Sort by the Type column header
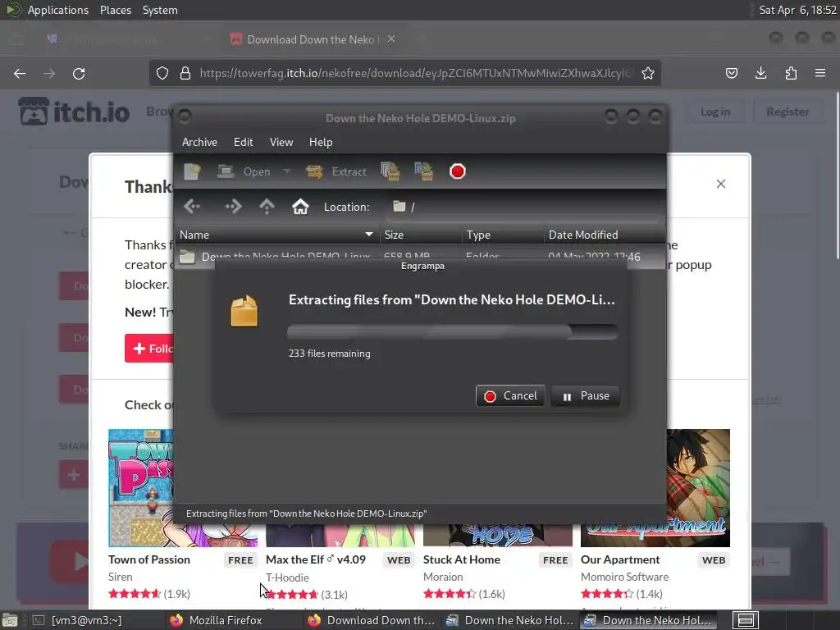The width and height of the screenshot is (840, 630). click(503, 235)
